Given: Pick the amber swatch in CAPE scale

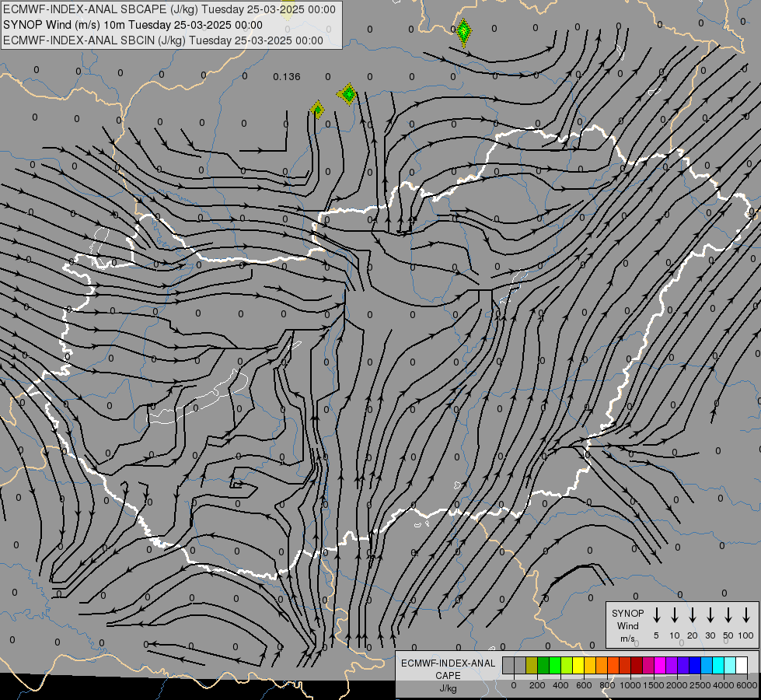Looking at the screenshot, I should 590,665.
